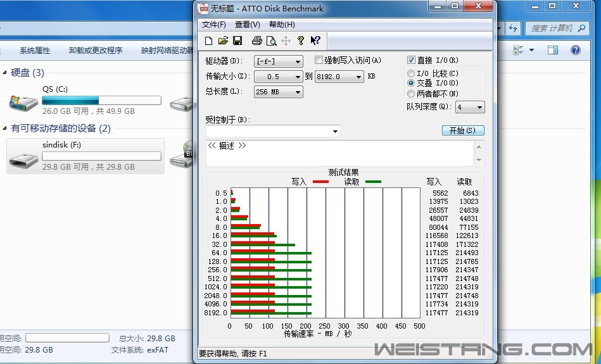Open Print Preview from the toolbar
Viewport: 601px width, 364px height.
point(271,41)
